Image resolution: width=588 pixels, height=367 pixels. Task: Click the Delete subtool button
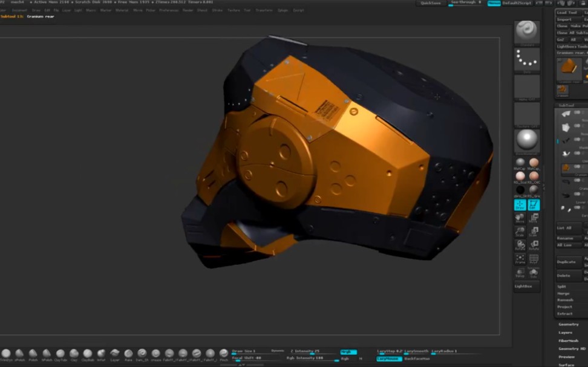coord(569,276)
